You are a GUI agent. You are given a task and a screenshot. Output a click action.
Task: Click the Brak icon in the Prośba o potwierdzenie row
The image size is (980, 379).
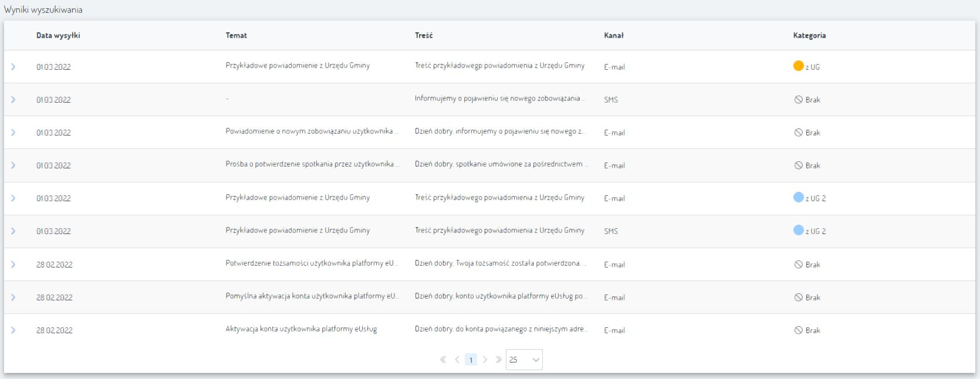[x=798, y=165]
